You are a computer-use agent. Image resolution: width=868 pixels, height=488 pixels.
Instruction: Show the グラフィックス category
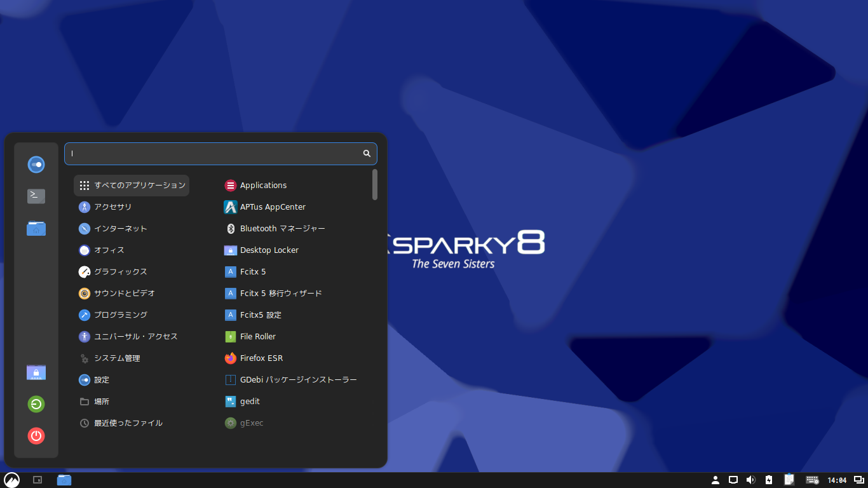click(x=132, y=272)
